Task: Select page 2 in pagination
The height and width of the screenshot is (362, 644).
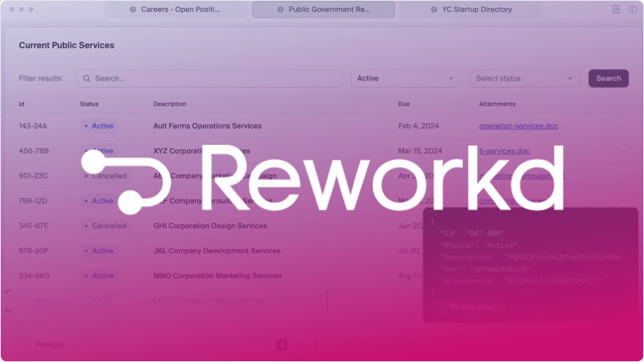Action: pos(282,345)
